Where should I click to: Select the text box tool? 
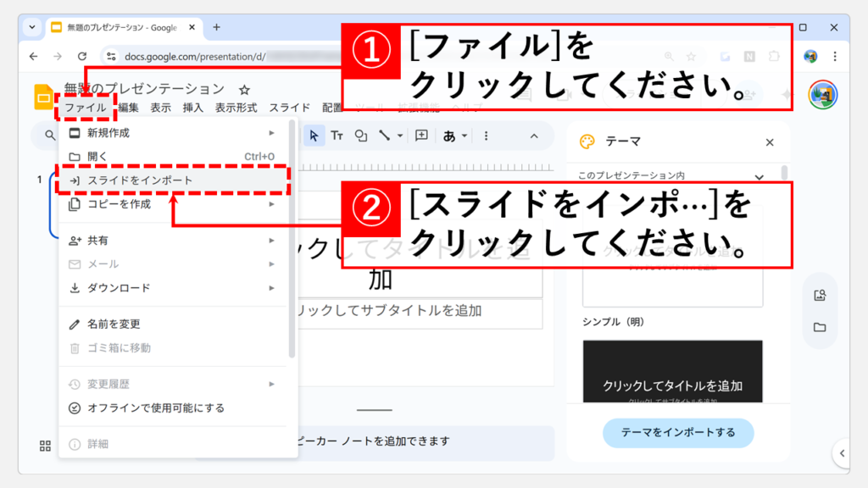pos(337,136)
